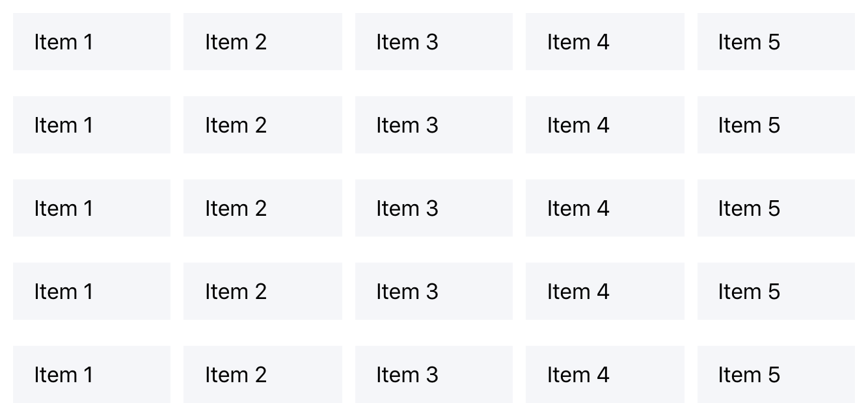Screen dimensions: 868x416
Task: Click Item 3 in the second row
Action: (433, 125)
